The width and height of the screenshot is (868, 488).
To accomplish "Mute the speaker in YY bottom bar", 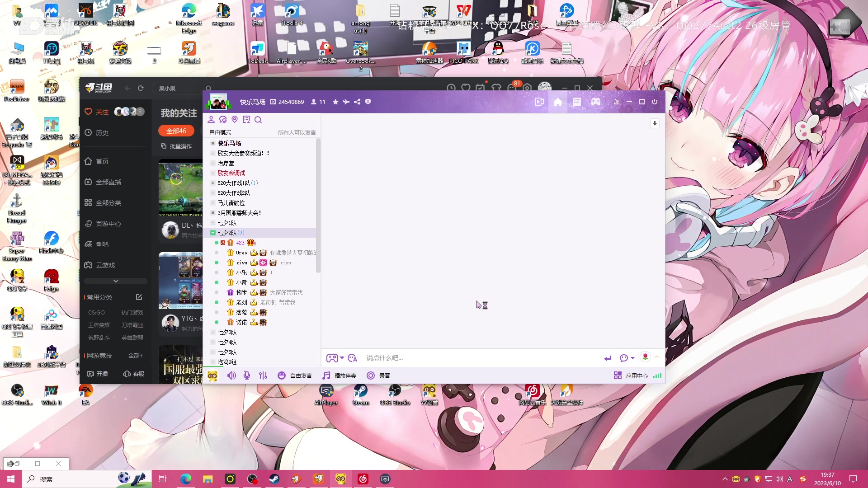I will (231, 375).
